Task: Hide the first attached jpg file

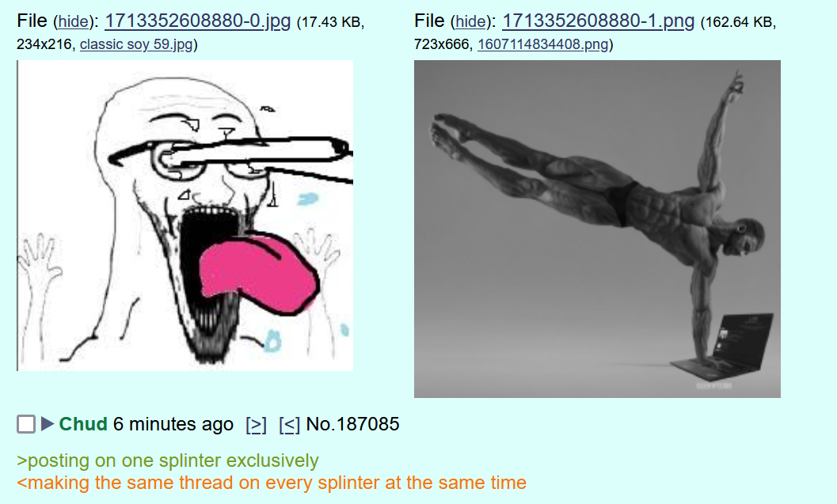Action: [73, 22]
